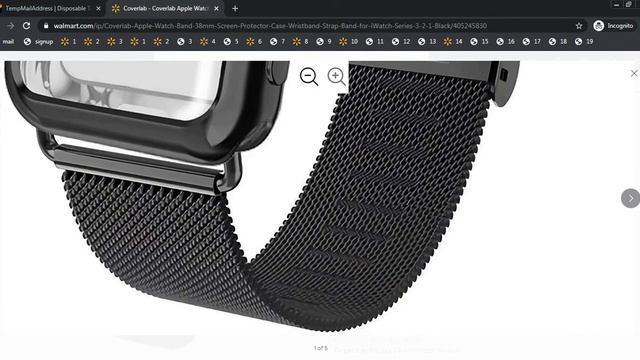Open a new browser tab
The width and height of the screenshot is (640, 360).
click(235, 8)
